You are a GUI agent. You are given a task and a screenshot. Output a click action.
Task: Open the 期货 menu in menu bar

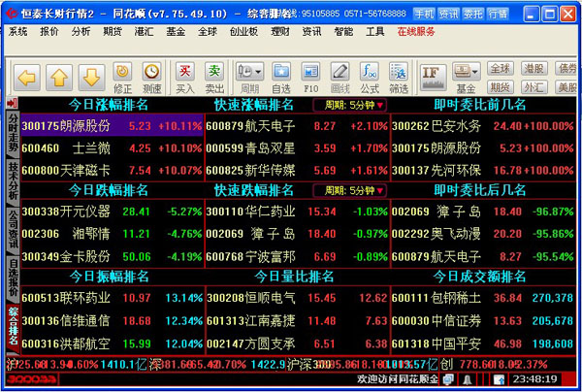pos(113,32)
